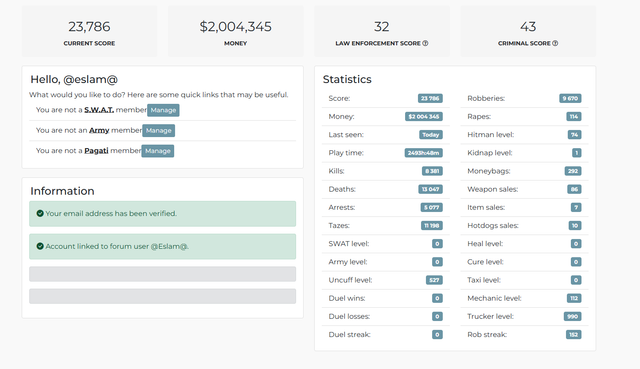Click the Kills value badge
This screenshot has width=640, height=369.
point(432,171)
